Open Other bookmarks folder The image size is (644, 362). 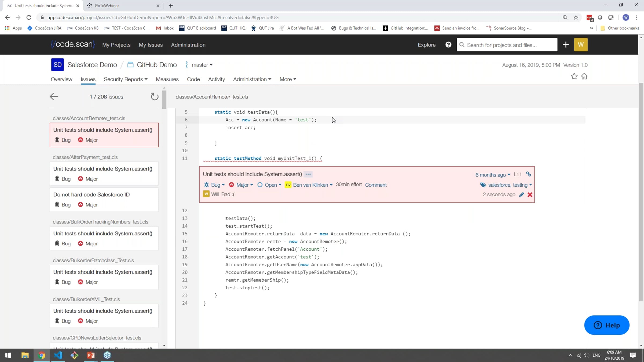click(620, 28)
